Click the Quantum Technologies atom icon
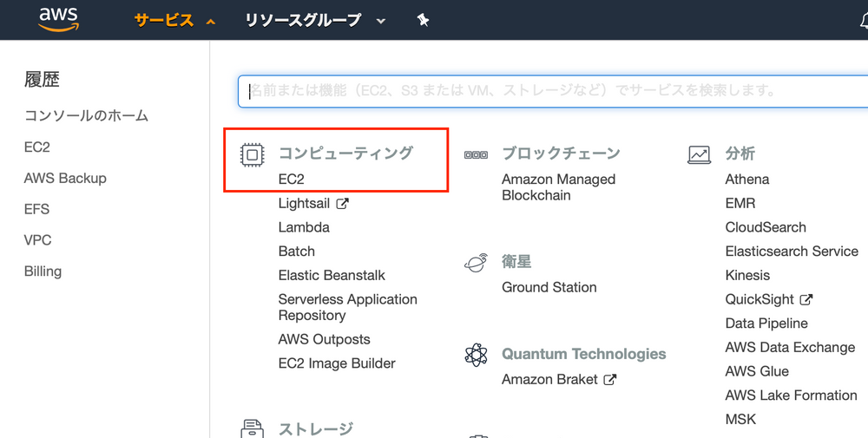 coord(476,355)
